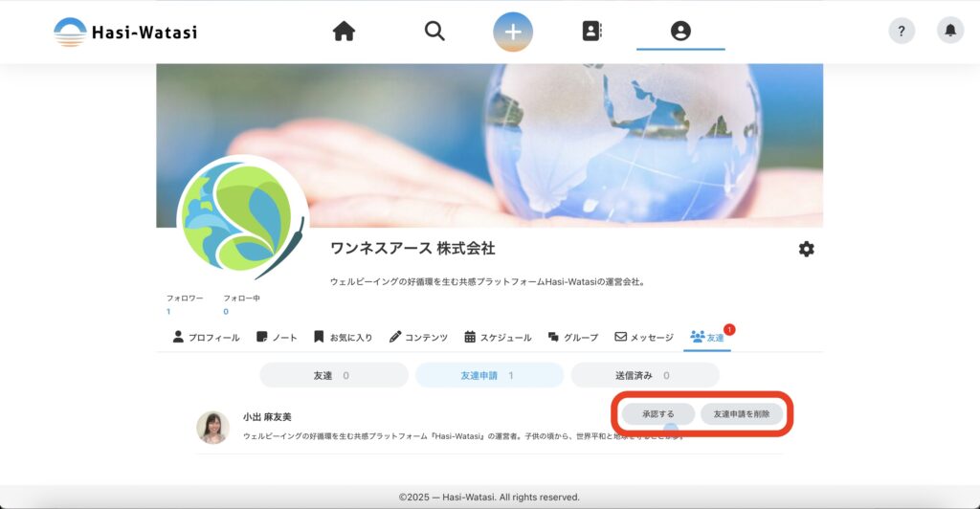Click the home icon in top navigation
The height and width of the screenshot is (509, 980).
(x=344, y=32)
